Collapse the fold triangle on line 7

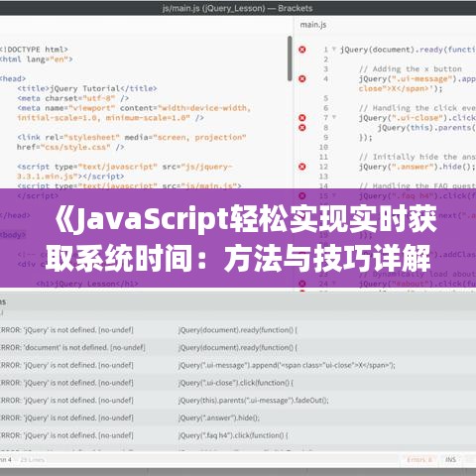coord(334,117)
